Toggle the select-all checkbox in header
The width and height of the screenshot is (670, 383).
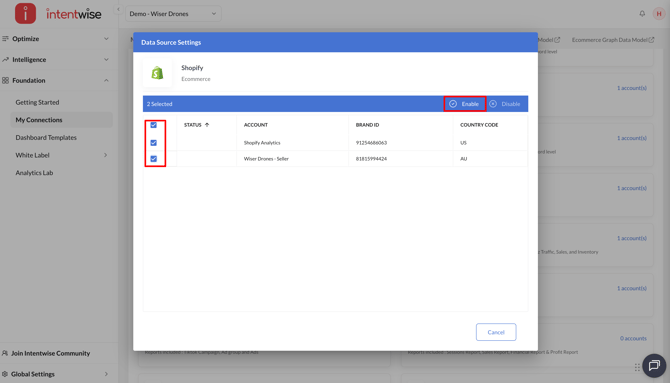(153, 125)
